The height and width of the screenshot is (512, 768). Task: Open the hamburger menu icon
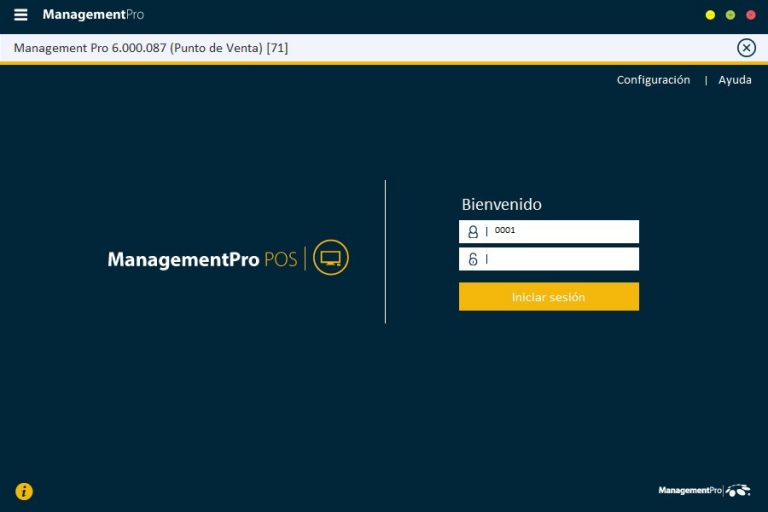click(21, 15)
